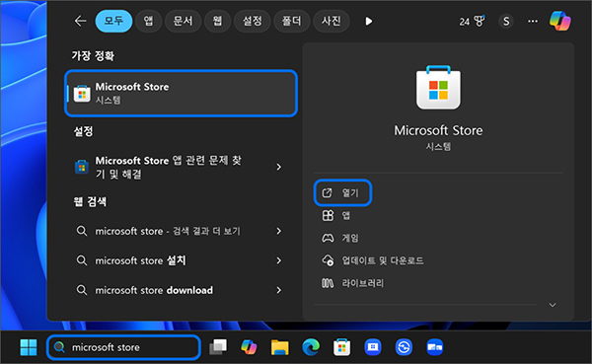
Task: Launch Microsoft Edge from the taskbar
Action: click(x=311, y=347)
